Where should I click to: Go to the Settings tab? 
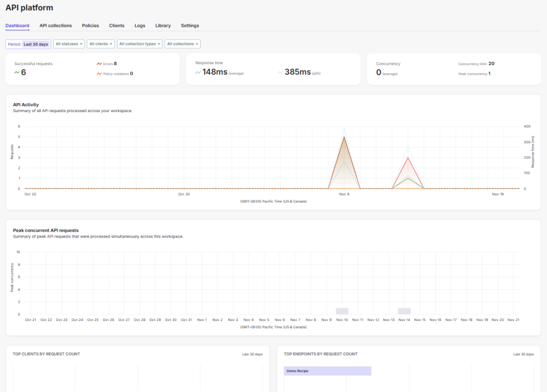click(x=190, y=26)
